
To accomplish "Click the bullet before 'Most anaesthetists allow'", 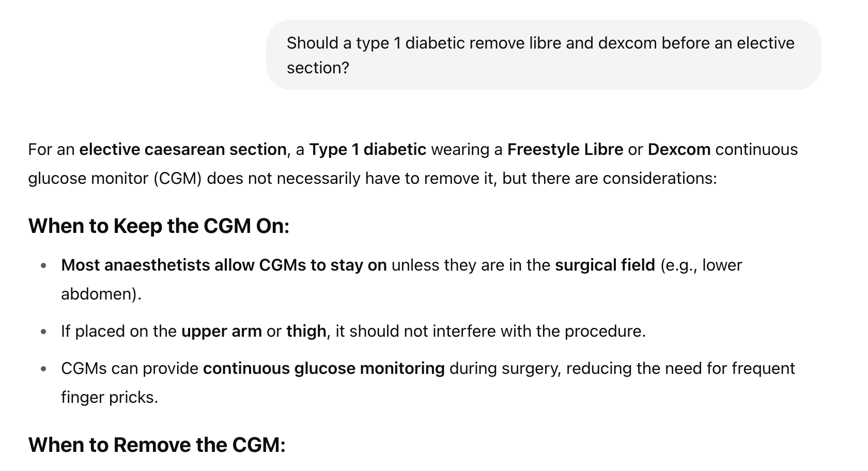I will (x=44, y=266).
